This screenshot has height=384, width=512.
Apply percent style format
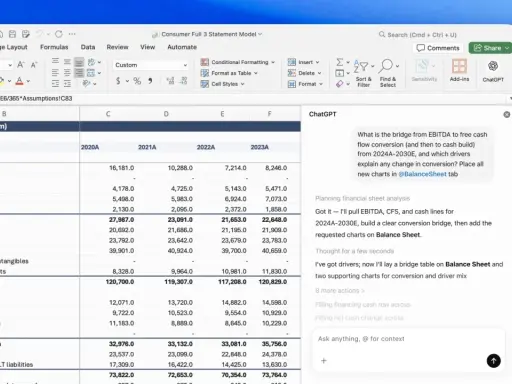click(x=137, y=81)
